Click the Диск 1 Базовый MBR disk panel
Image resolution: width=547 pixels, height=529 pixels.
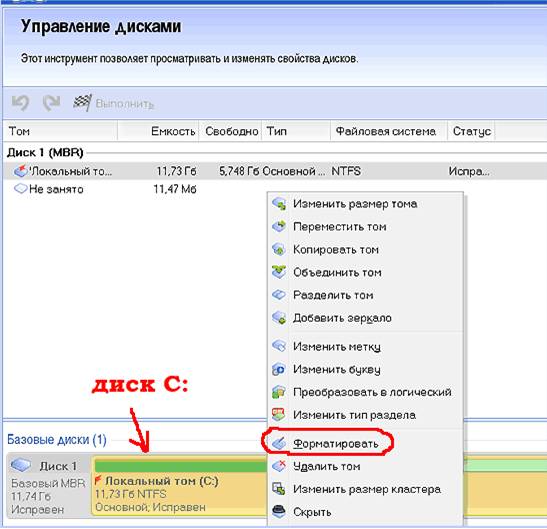pos(48,486)
